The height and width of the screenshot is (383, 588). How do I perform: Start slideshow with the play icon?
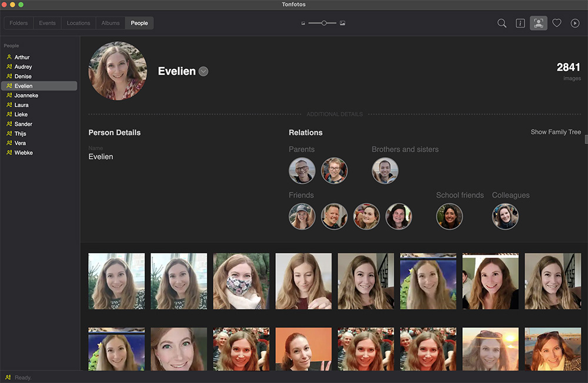pos(574,24)
